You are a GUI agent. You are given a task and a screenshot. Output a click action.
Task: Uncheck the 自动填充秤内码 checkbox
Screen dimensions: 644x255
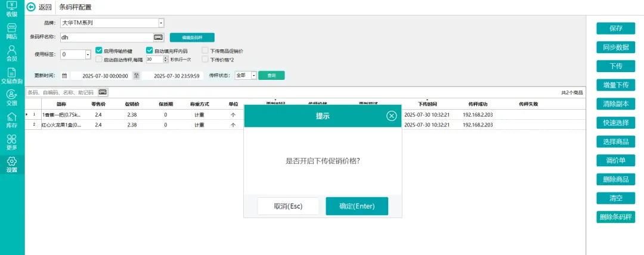pos(150,51)
